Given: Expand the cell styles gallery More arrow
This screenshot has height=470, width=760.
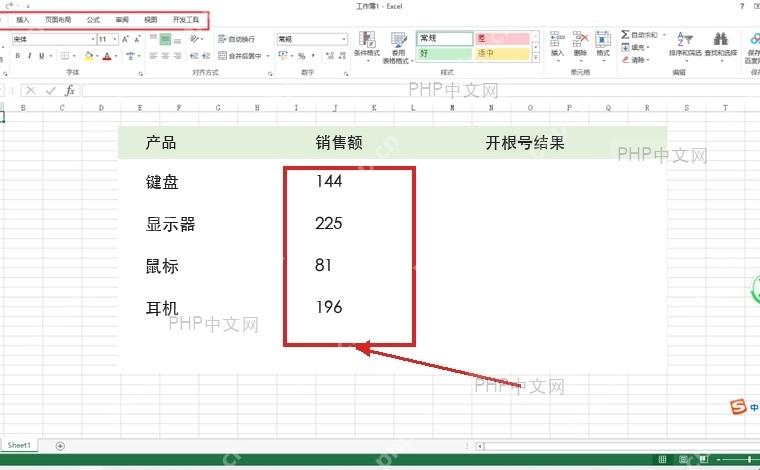Looking at the screenshot, I should click(536, 58).
